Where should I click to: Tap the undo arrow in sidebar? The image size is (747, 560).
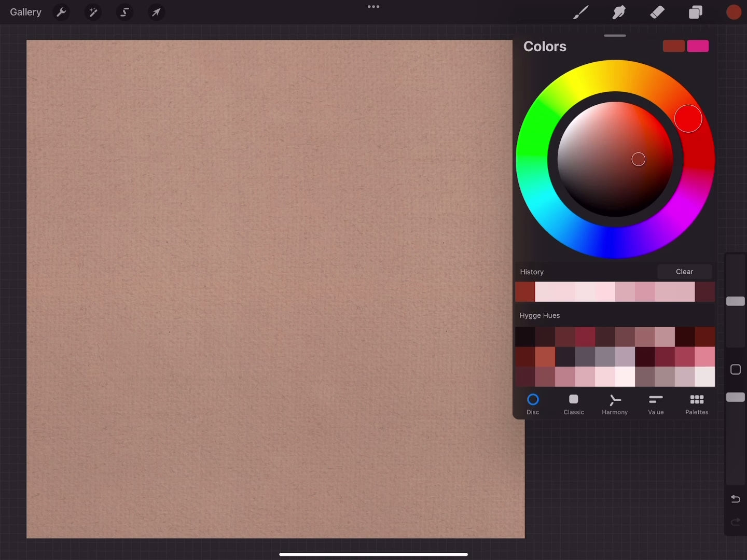click(735, 499)
